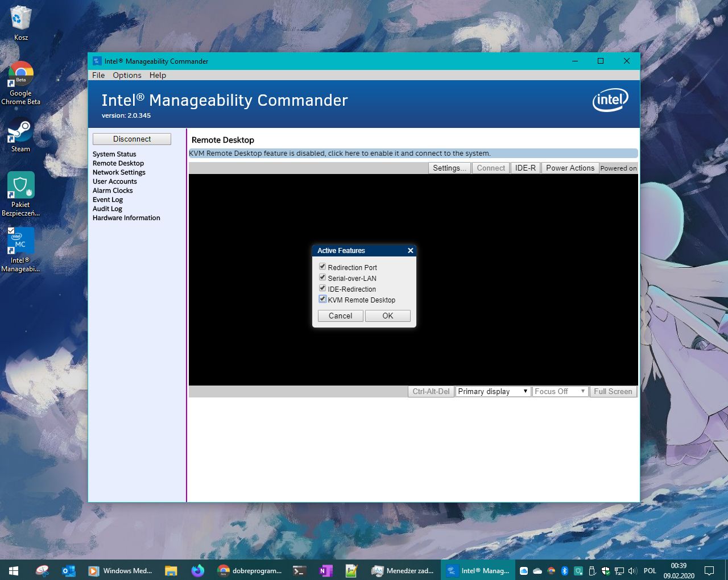Click the Connect button
The height and width of the screenshot is (580, 728).
coord(491,168)
